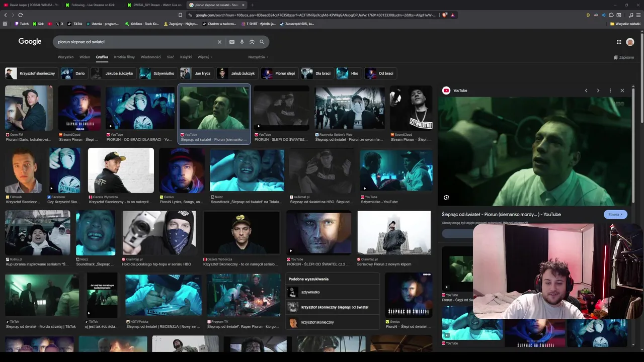
Task: Clear the search box with the X icon
Action: 219,42
